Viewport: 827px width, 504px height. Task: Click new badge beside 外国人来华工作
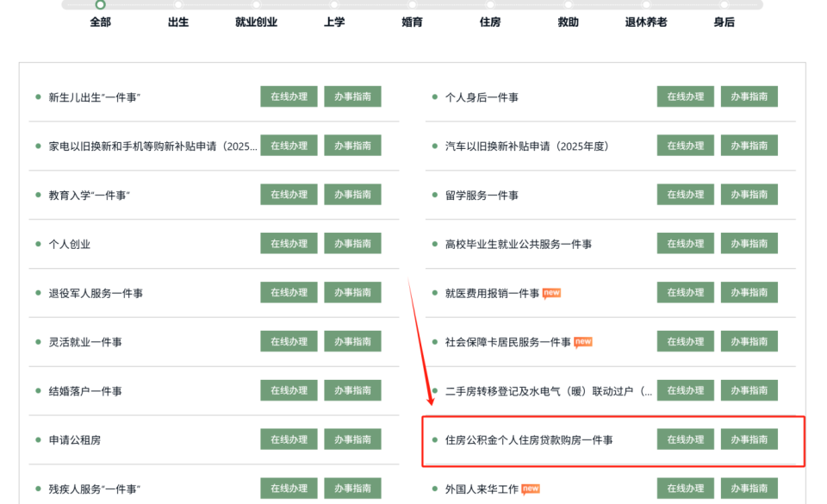pyautogui.click(x=531, y=488)
